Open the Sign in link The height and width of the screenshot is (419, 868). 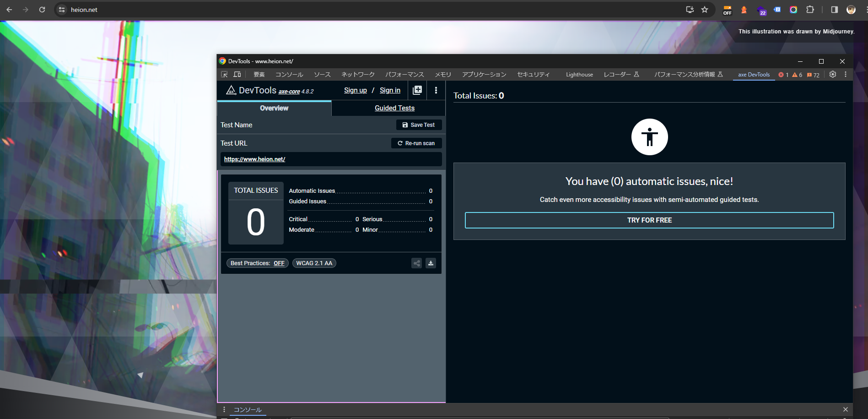(x=390, y=90)
